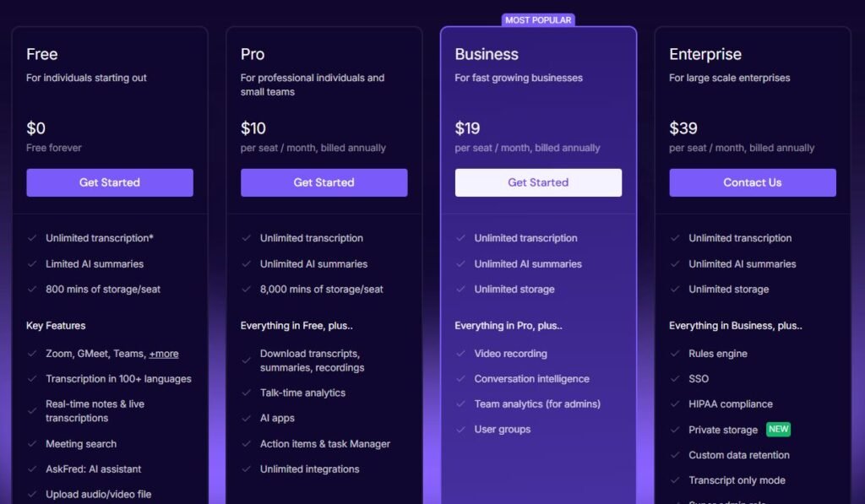The image size is (865, 504).
Task: Click the MOST POPULAR badge
Action: click(x=538, y=19)
